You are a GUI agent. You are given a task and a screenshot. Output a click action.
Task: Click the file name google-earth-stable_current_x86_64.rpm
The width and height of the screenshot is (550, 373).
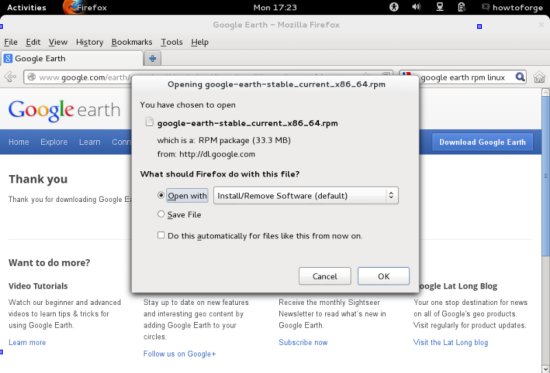coord(247,123)
